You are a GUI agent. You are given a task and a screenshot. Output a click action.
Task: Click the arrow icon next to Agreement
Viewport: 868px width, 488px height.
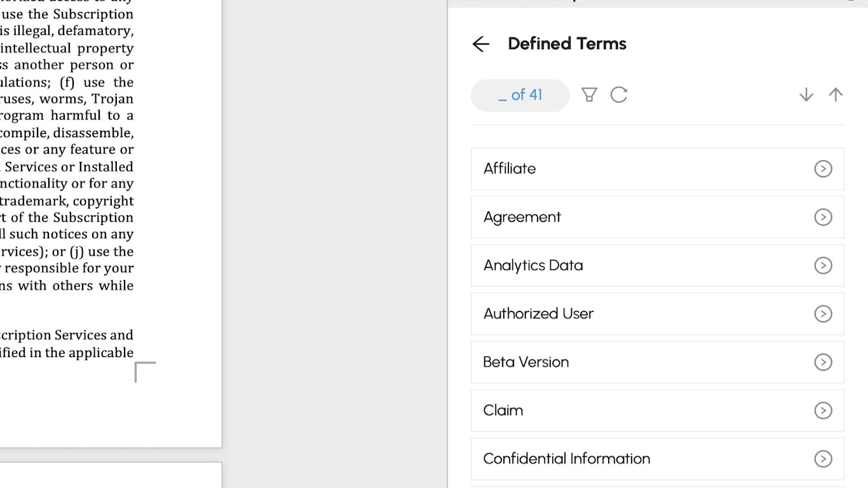pos(823,217)
